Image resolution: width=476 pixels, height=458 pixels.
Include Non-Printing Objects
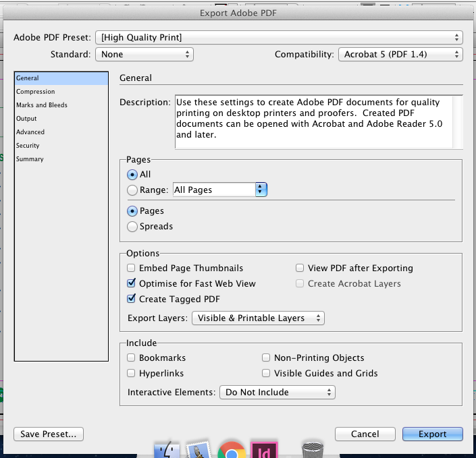[266, 357]
